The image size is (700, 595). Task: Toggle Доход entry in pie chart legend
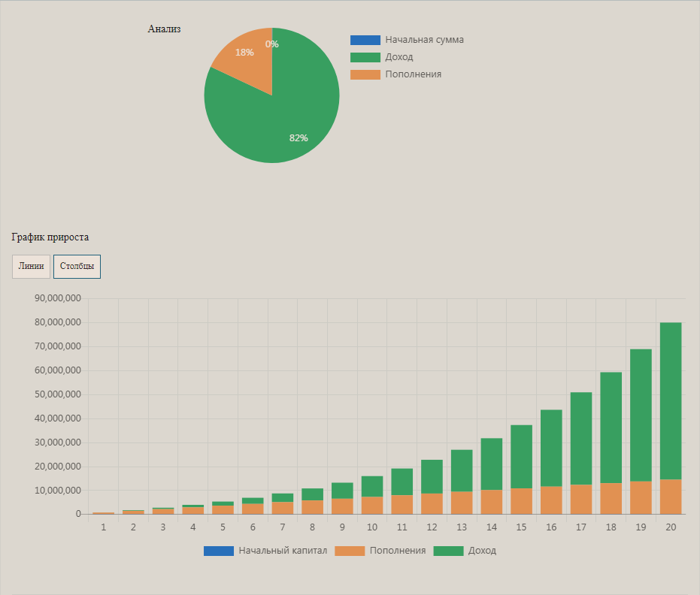[382, 57]
